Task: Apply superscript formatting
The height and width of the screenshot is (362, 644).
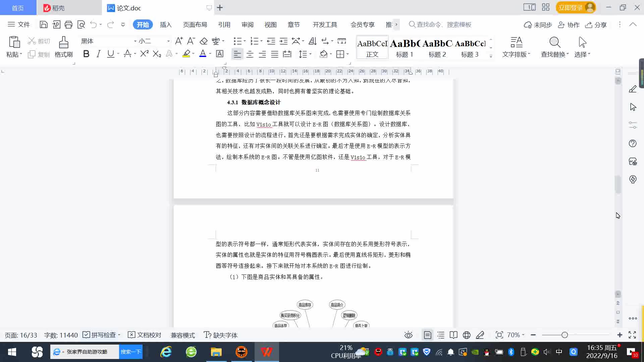Action: [x=144, y=54]
